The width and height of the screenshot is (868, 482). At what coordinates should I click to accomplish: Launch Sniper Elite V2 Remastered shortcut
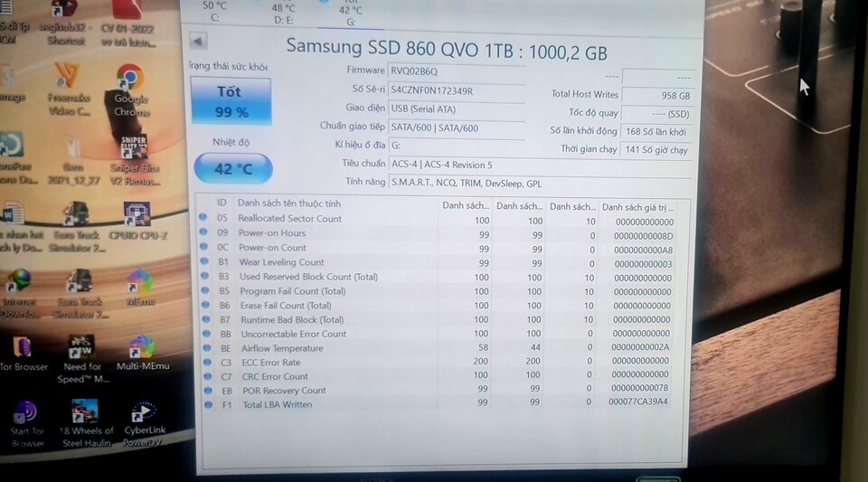click(135, 160)
